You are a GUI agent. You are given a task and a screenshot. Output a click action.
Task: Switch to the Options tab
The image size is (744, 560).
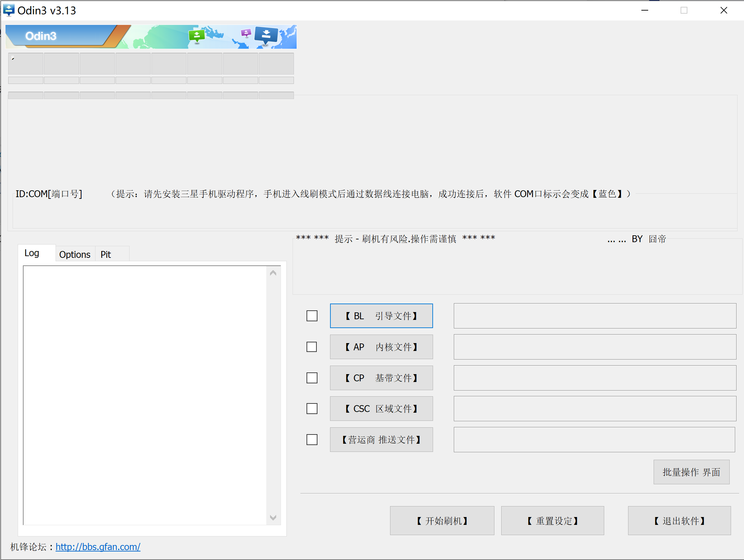(x=75, y=254)
